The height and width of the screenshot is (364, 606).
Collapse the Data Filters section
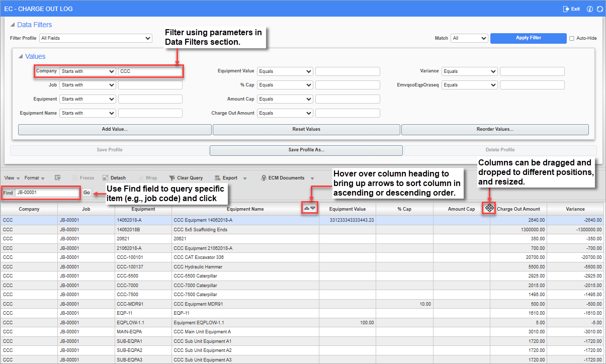tap(13, 25)
